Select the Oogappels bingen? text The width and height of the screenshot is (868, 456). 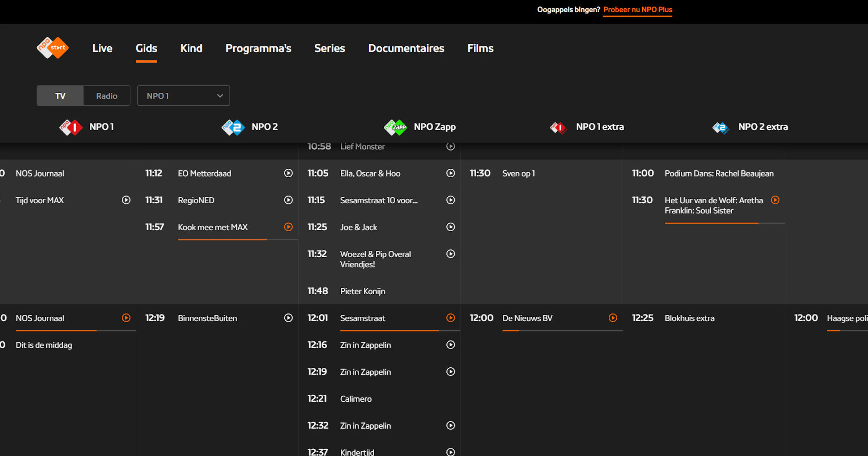tap(569, 10)
